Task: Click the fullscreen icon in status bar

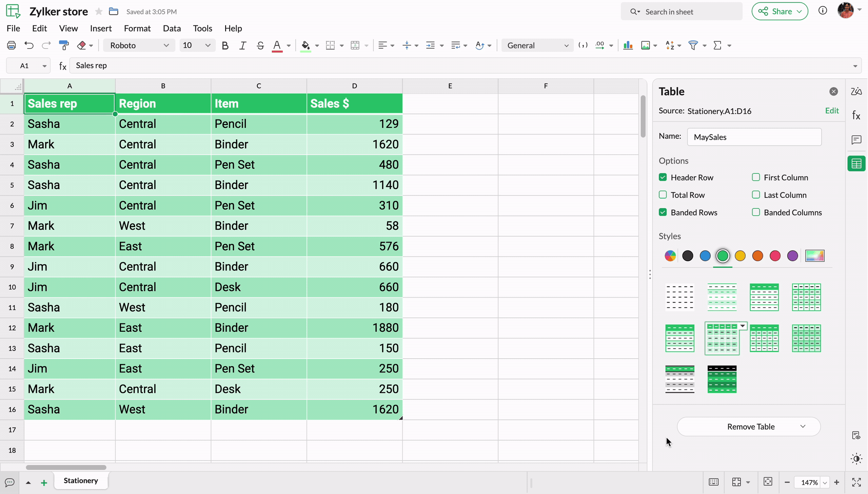Action: coord(856,482)
